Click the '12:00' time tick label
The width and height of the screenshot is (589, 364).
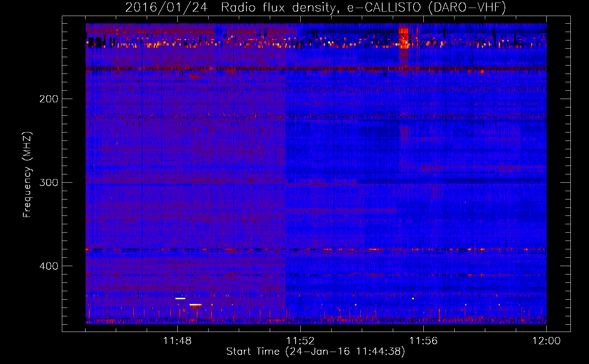(x=546, y=341)
